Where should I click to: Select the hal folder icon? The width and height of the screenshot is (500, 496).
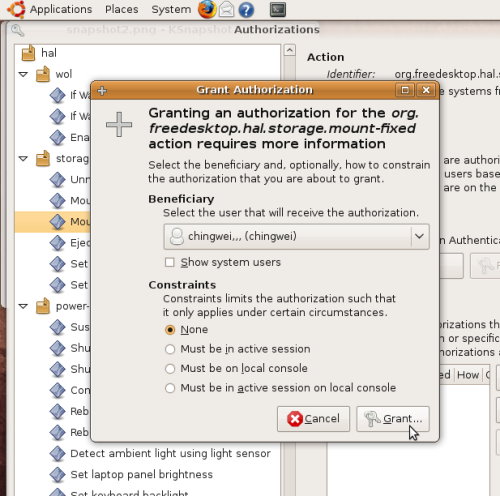28,53
